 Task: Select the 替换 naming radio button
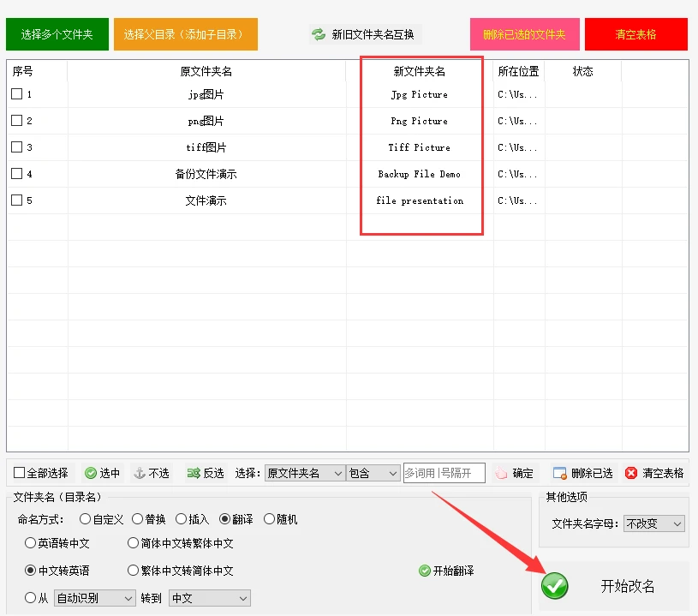point(137,519)
